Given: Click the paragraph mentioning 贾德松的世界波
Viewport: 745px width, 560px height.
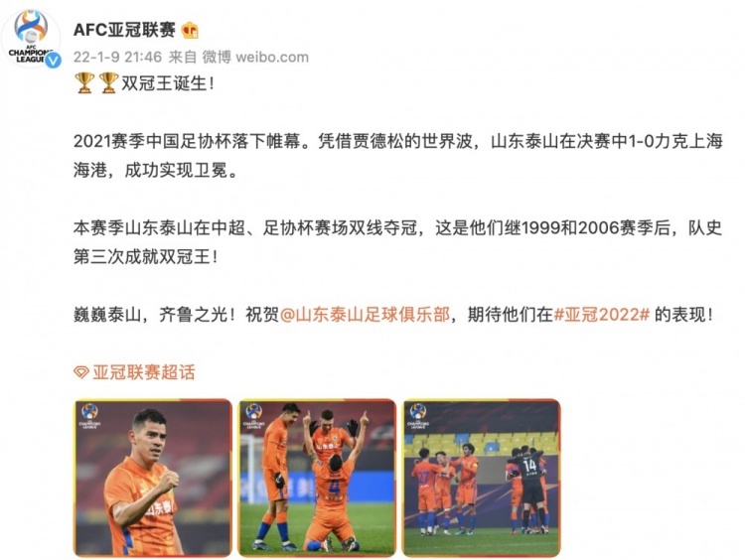Looking at the screenshot, I should tap(398, 155).
